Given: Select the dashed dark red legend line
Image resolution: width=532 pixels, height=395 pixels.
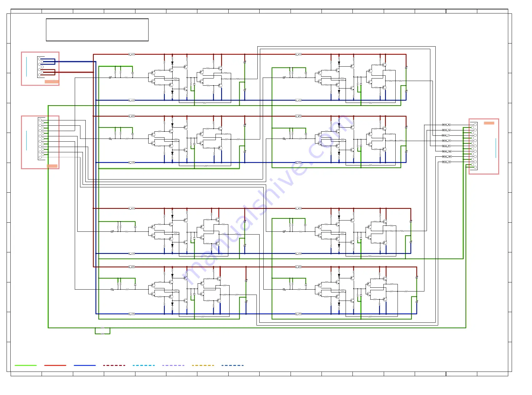Looking at the screenshot, I should tap(114, 365).
